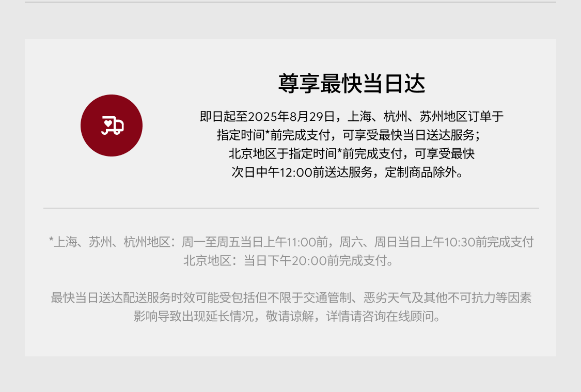Screen dimensions: 581x392
Task: Click the footnote text 周六、周日当日上午10:30前完成支付
Action: pos(436,242)
